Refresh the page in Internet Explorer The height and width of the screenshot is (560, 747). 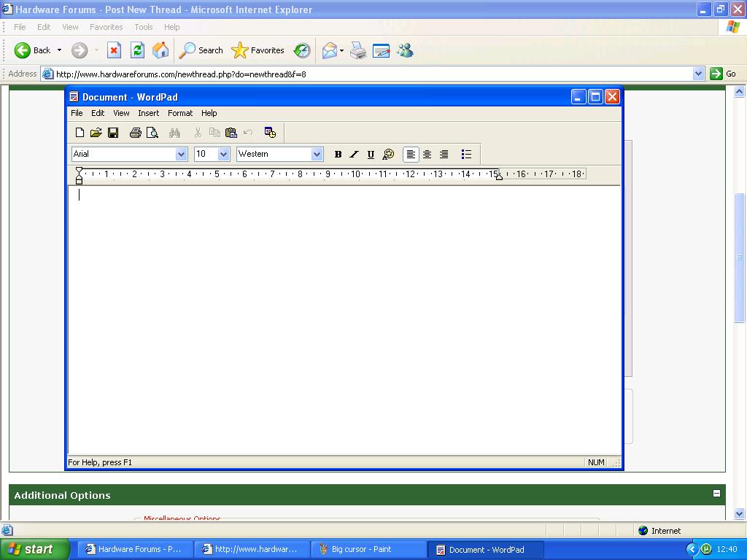tap(137, 50)
